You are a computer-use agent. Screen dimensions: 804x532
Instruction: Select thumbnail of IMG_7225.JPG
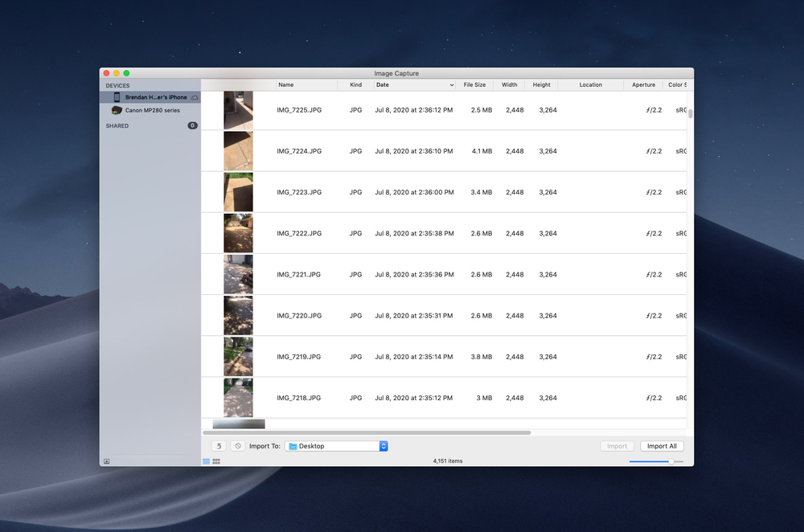tap(239, 110)
